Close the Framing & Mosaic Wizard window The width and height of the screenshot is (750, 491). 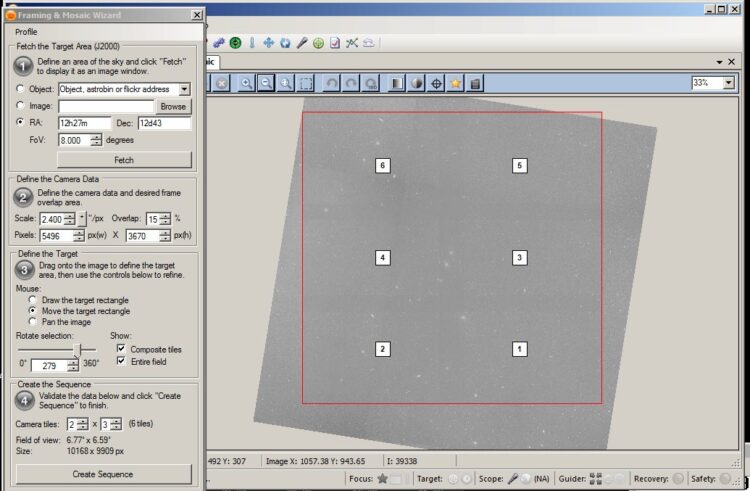[x=197, y=15]
